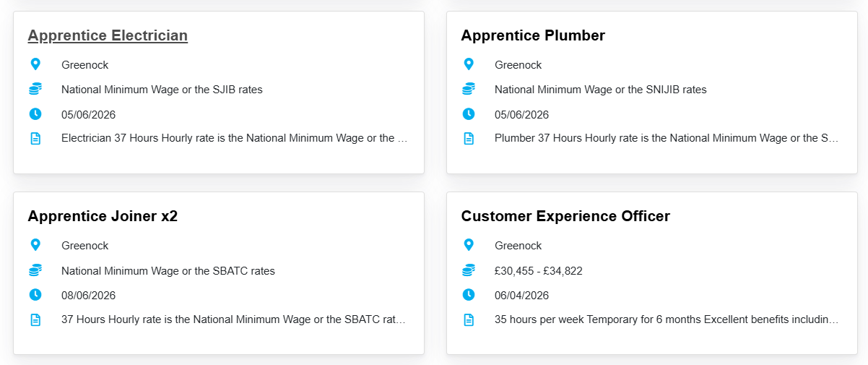The width and height of the screenshot is (868, 365).
Task: Click the SNIJIB rates salary text
Action: pyautogui.click(x=600, y=90)
